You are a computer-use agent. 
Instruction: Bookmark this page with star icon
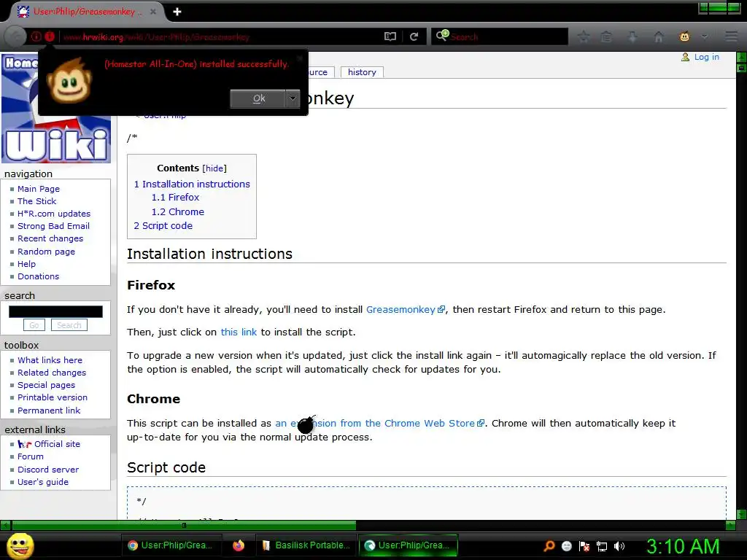[x=584, y=36]
